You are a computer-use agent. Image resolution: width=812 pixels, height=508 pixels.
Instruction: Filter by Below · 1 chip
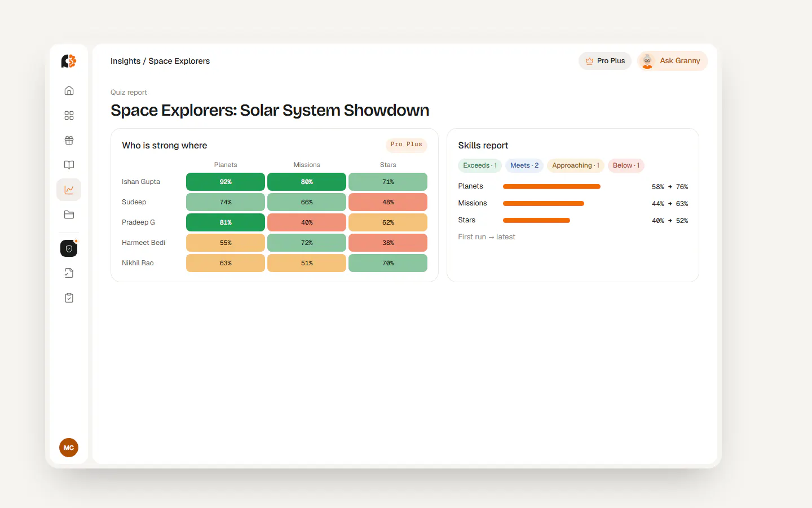626,165
